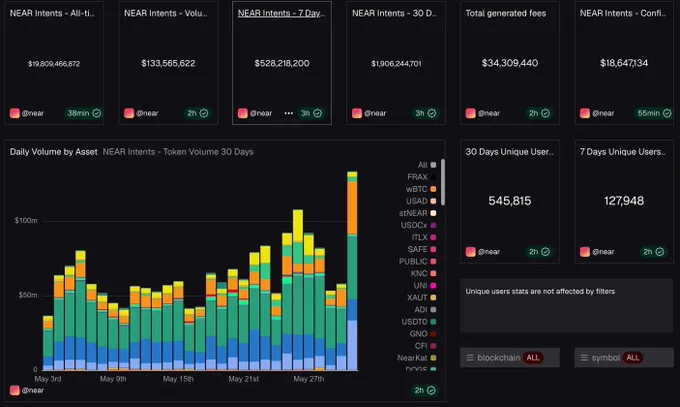Open NEAR Intents - Token Volume 30 Days link
680x407 pixels.
(178, 152)
